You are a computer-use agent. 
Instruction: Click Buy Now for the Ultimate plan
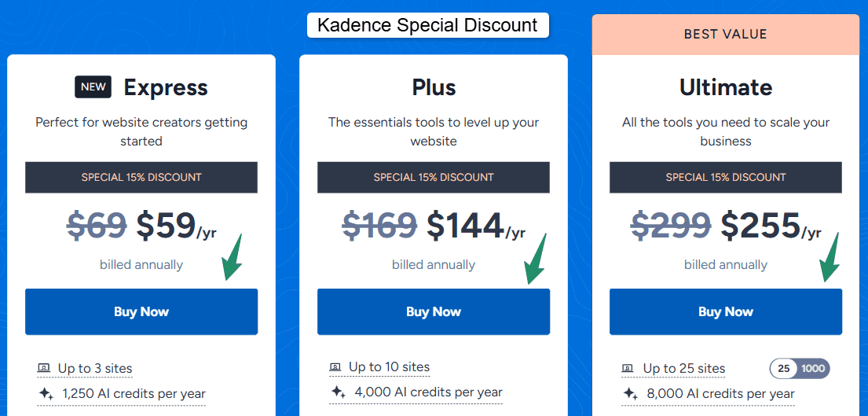click(725, 311)
